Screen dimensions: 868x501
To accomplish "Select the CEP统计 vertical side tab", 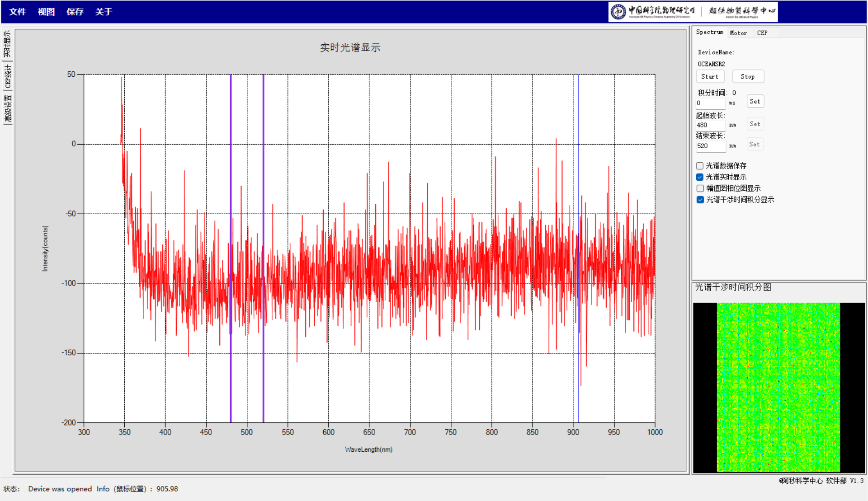I will 7,76.
